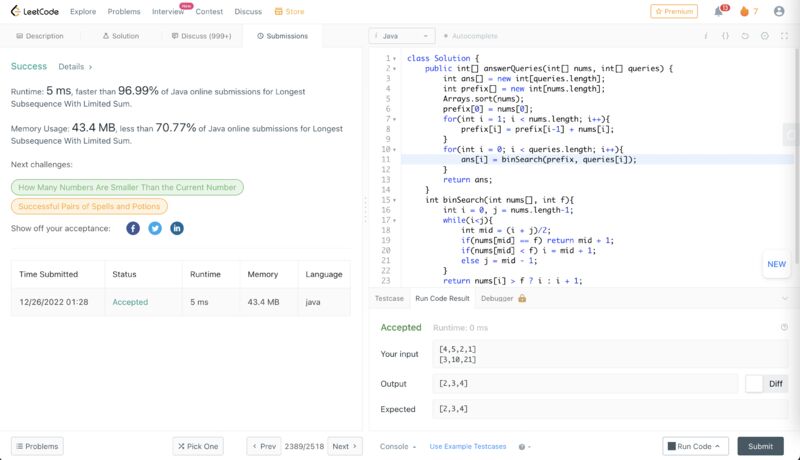800x460 pixels.
Task: Click the Output result field
Action: (585, 384)
